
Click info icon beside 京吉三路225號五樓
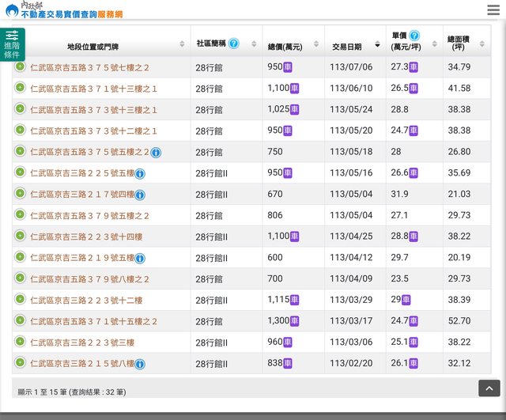click(x=140, y=173)
